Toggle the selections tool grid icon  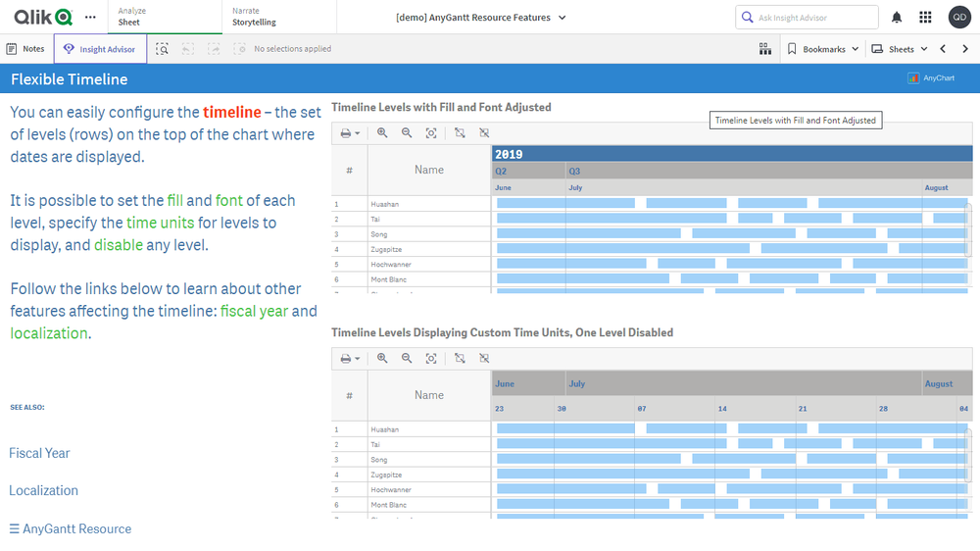[765, 49]
